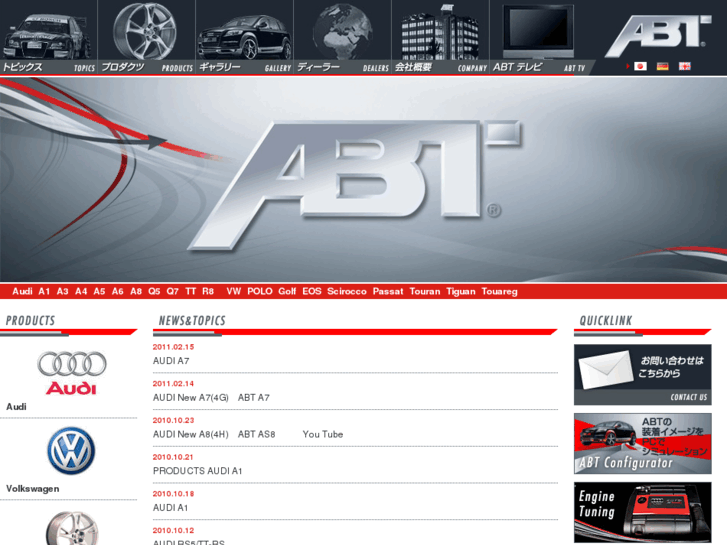Select Golf in the red model bar
The height and width of the screenshot is (545, 727).
[x=287, y=291]
